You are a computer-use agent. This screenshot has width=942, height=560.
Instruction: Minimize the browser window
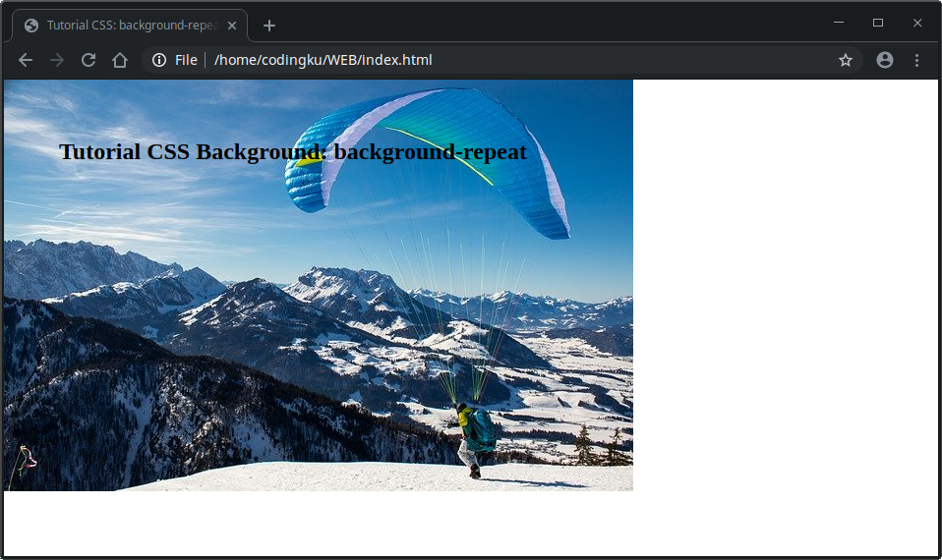tap(839, 23)
